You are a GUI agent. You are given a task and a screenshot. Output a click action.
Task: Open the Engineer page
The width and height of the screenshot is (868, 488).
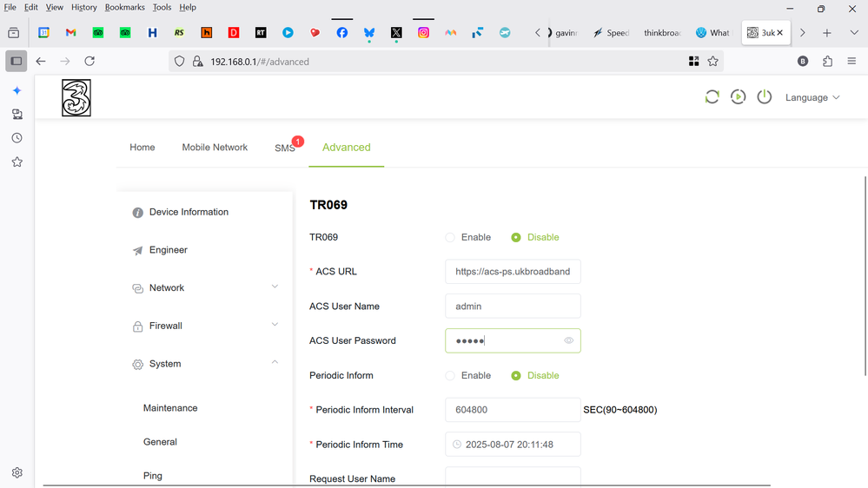[x=168, y=250]
